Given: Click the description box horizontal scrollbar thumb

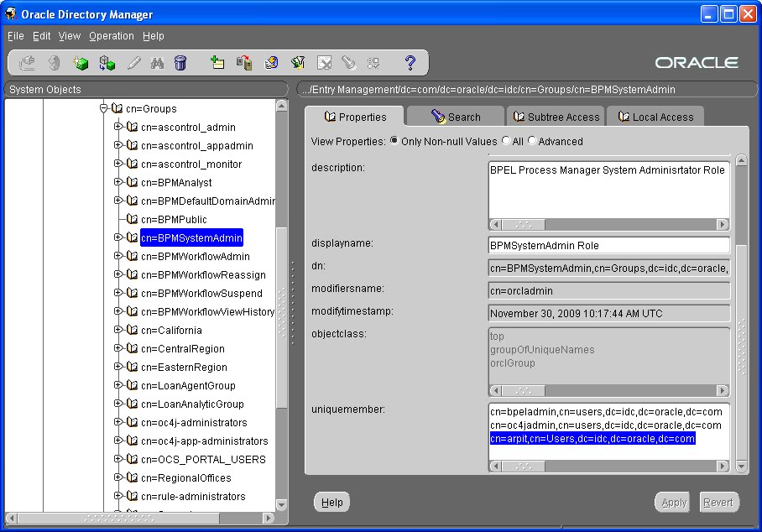Looking at the screenshot, I should tap(524, 224).
